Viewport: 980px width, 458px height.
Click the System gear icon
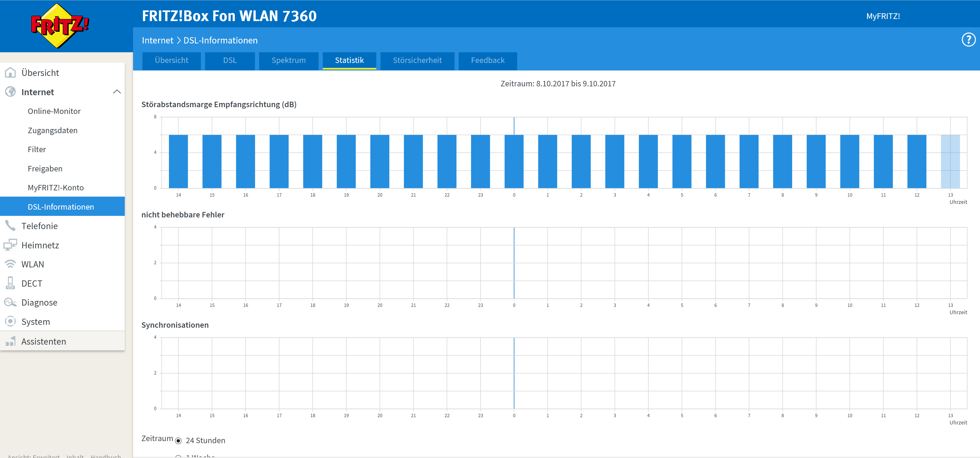coord(10,321)
